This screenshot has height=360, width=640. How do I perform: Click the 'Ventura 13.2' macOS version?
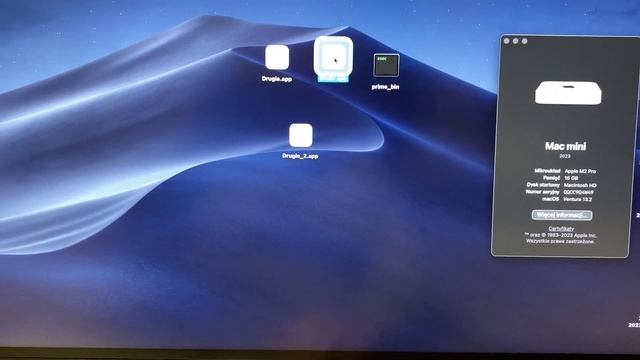[x=578, y=200]
